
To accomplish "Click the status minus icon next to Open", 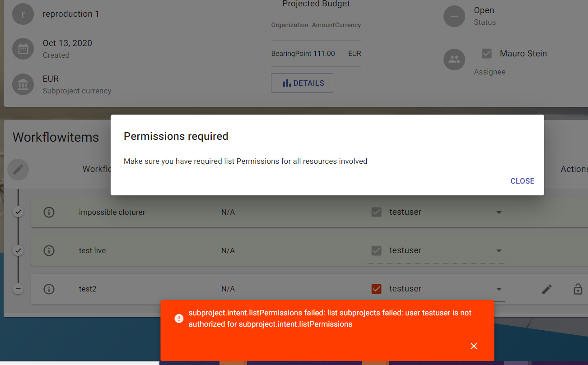I will [454, 16].
